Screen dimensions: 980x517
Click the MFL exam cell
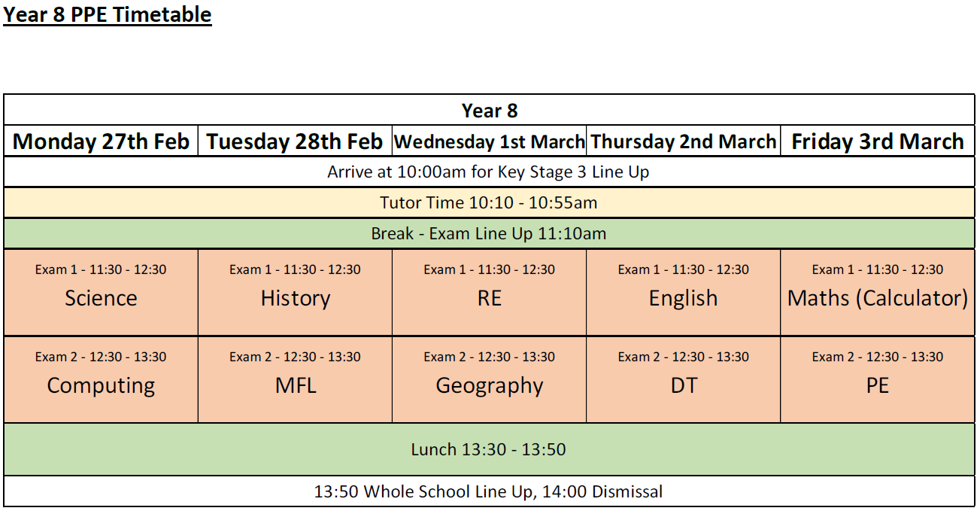[295, 379]
